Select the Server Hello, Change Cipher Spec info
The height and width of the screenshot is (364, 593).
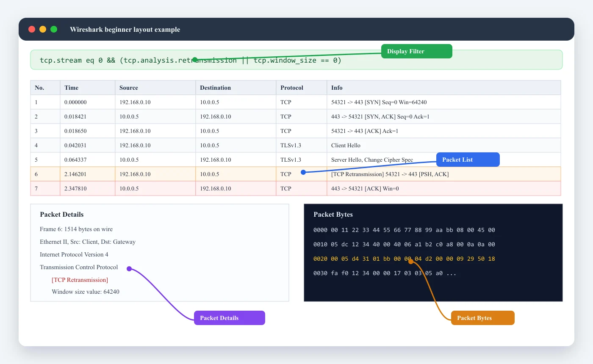372,160
